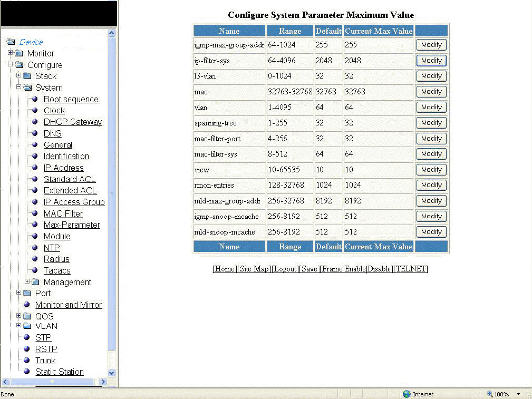Click the bullet icon beside Clock
The height and width of the screenshot is (399, 532).
coord(35,110)
